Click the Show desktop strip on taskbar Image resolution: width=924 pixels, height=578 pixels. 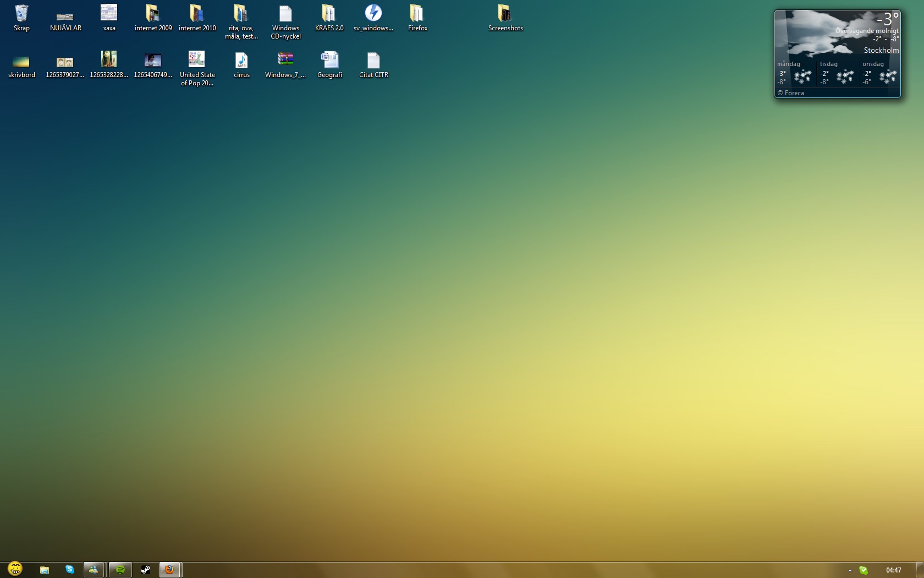920,570
